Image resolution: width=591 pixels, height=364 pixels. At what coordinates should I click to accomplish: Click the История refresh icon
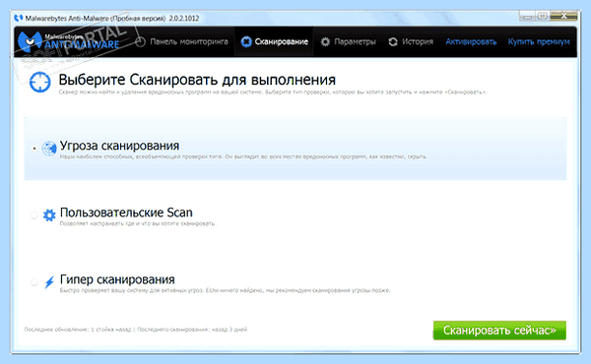click(393, 41)
